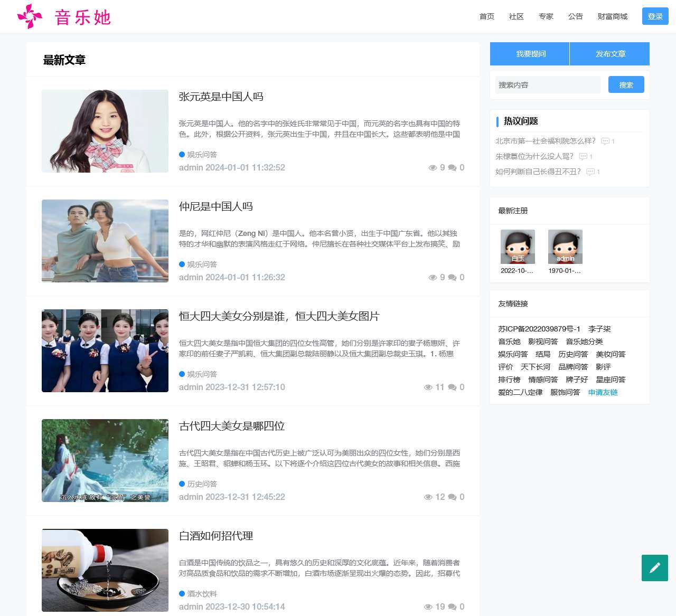The height and width of the screenshot is (616, 676).
Task: Click the 白玉 user avatar thumbnail
Action: pos(517,246)
